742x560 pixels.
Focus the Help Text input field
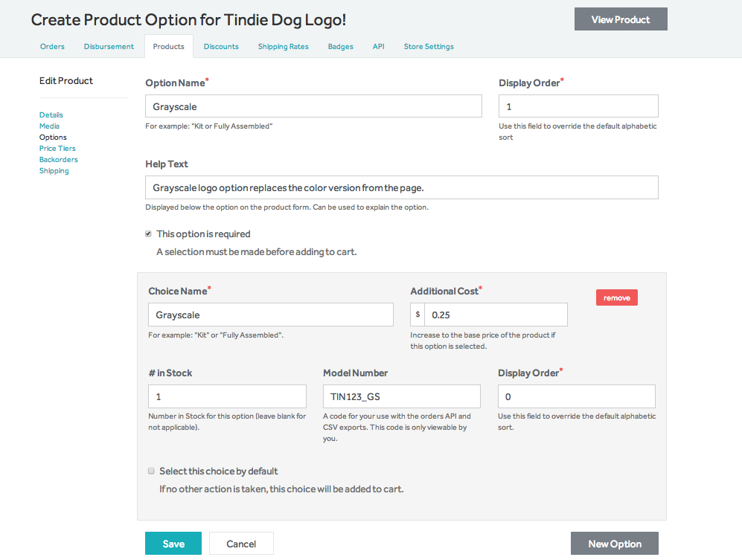point(401,187)
